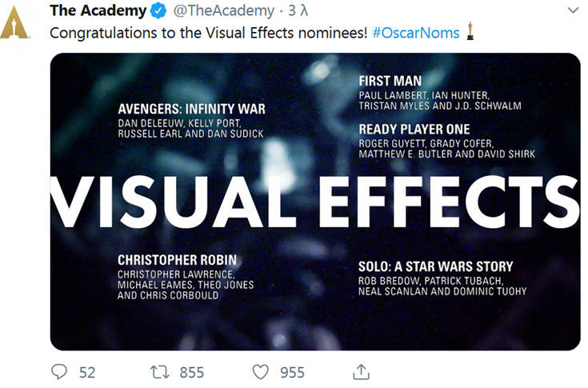Like the tweet with heart icon

260,372
